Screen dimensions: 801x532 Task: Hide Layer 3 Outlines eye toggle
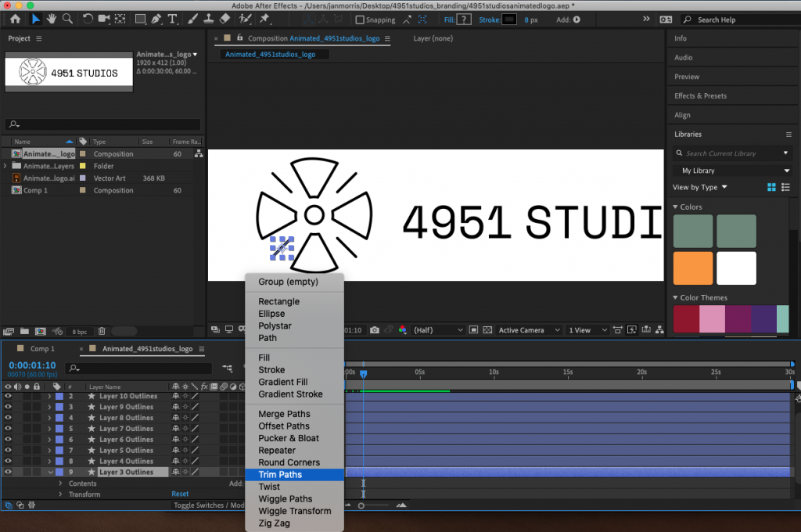coord(8,473)
